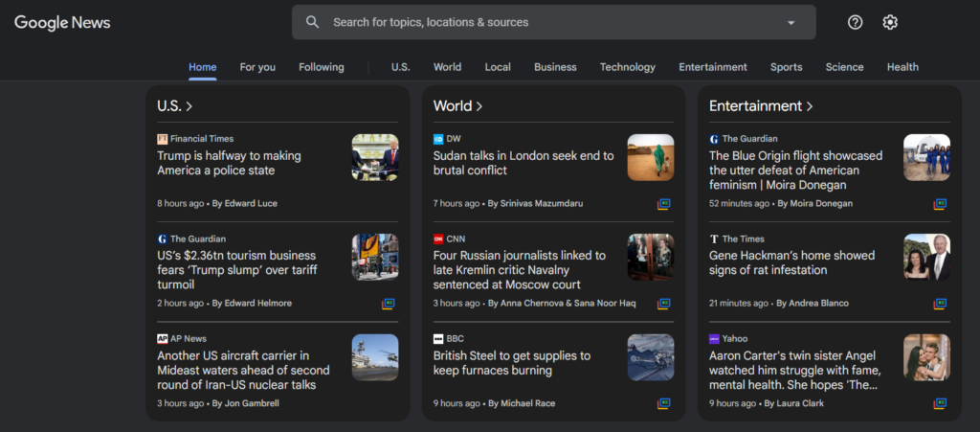Click 'By Jon Gambrell' byline text
Viewport: 980px width, 432px height.
coord(246,404)
